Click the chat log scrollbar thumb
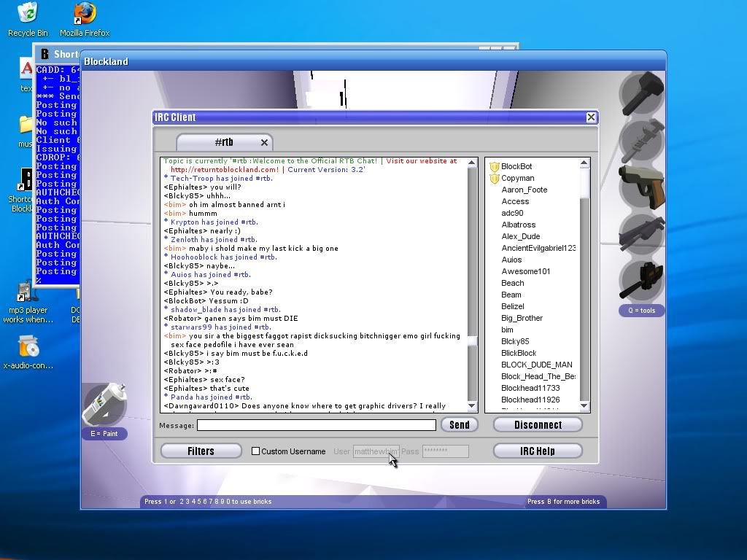Screen dimensions: 747x560 point(472,341)
